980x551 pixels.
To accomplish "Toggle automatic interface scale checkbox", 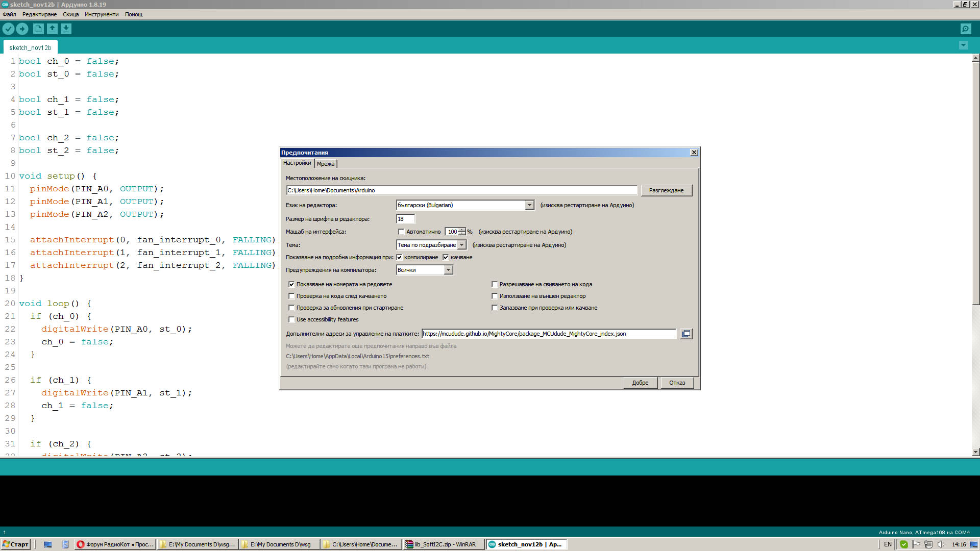I will tap(401, 232).
